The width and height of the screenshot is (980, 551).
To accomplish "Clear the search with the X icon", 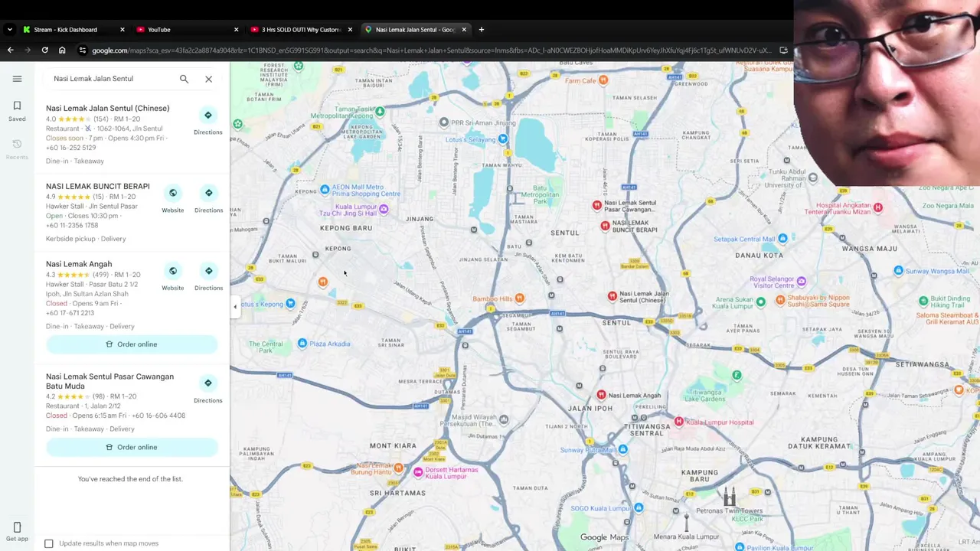I will pos(208,79).
